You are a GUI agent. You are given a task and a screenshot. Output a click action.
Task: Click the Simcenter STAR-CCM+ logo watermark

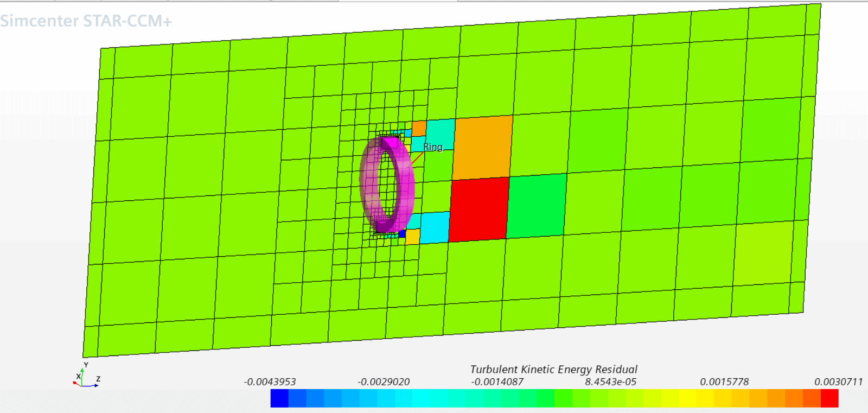86,21
